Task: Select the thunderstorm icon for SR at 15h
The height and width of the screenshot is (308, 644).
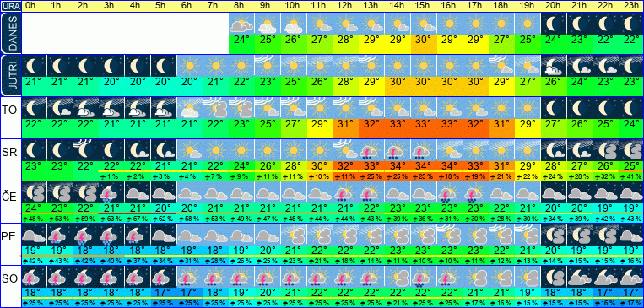Action: [424, 150]
